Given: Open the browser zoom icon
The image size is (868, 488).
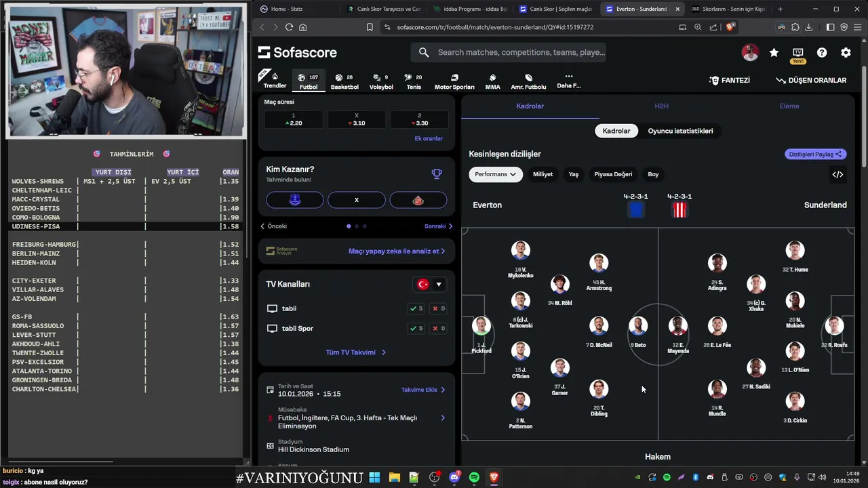Looking at the screenshot, I should coord(698,27).
